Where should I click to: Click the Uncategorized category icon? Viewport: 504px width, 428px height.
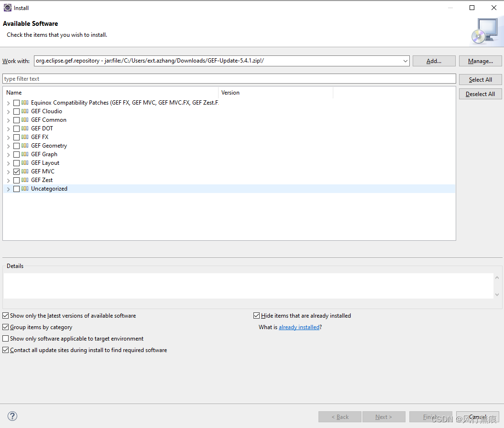tap(25, 189)
